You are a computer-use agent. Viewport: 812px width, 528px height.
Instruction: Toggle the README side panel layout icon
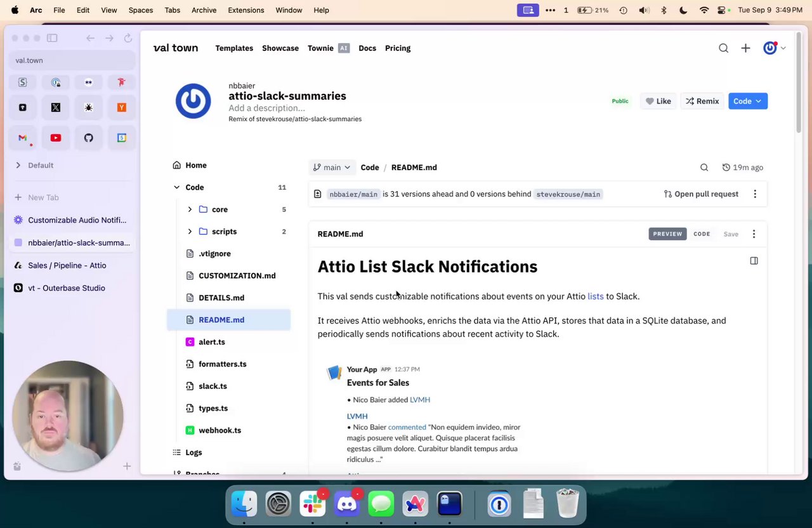click(x=754, y=261)
